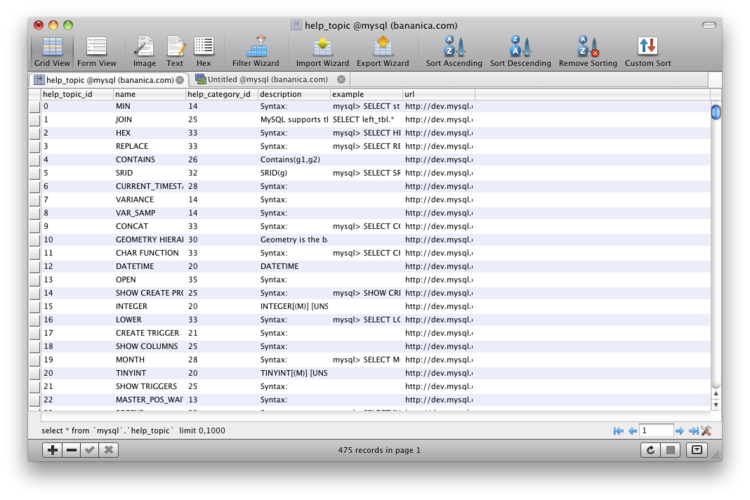Click the name column header
The image size is (750, 500).
(149, 94)
